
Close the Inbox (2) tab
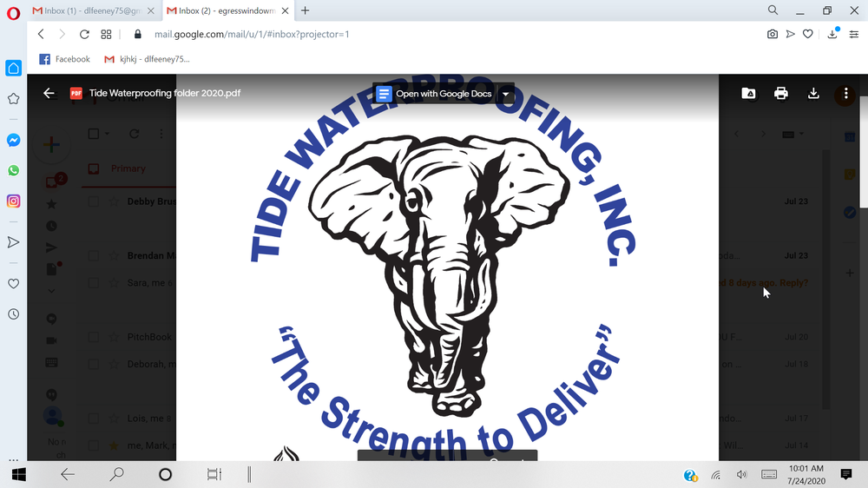coord(285,10)
